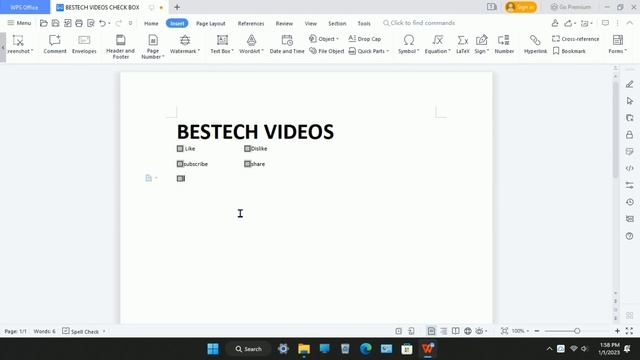640x360 pixels.
Task: Click the lock icon in right sidebar
Action: coord(629,135)
